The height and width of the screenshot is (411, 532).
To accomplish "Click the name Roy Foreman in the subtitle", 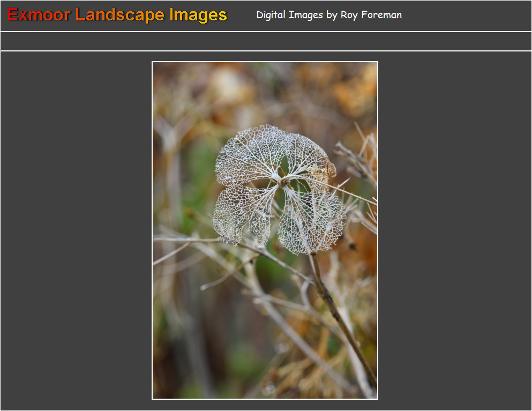I will (x=371, y=15).
